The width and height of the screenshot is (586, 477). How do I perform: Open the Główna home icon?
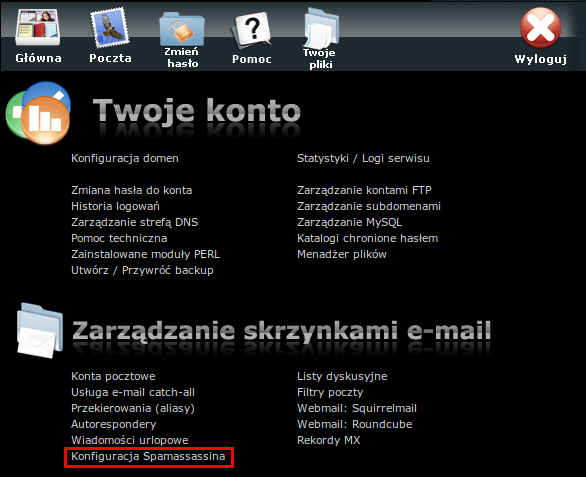(38, 28)
